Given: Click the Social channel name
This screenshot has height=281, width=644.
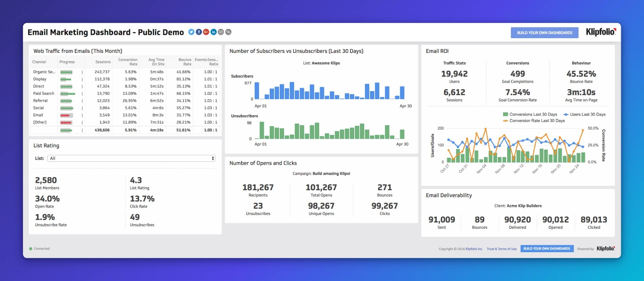Looking at the screenshot, I should pyautogui.click(x=38, y=108).
